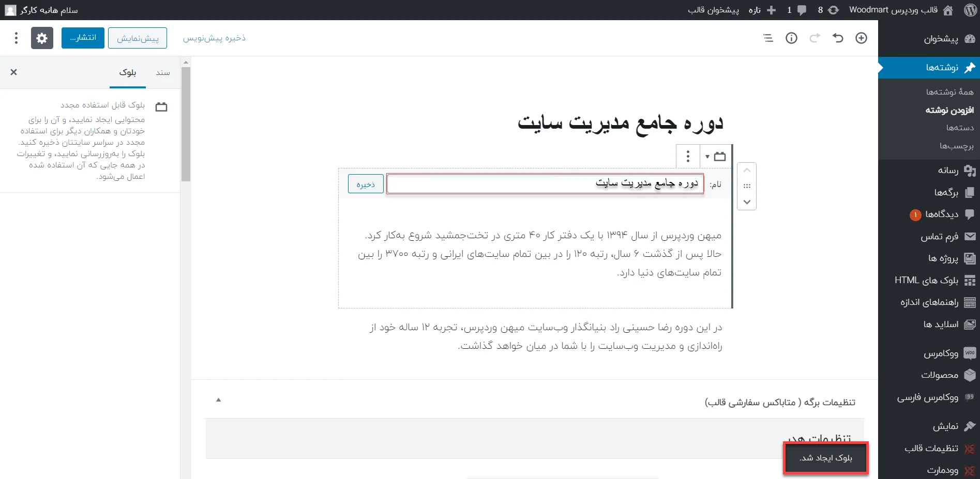Screen dimensions: 980x479
Task: Click the home icon for Woodmart site
Action: [x=948, y=10]
